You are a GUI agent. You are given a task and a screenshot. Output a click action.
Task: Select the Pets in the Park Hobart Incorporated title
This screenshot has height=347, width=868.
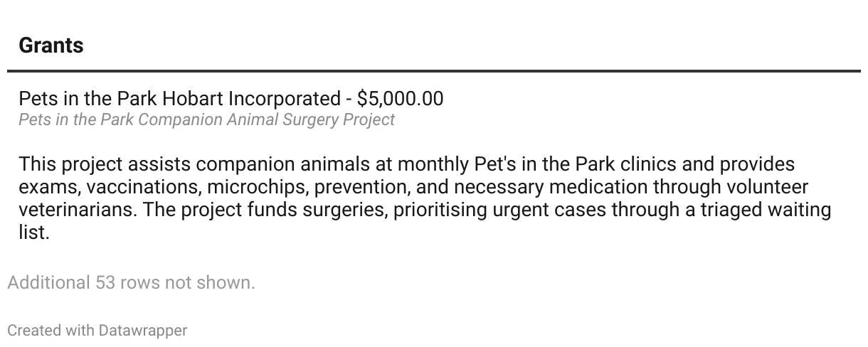coord(179,98)
